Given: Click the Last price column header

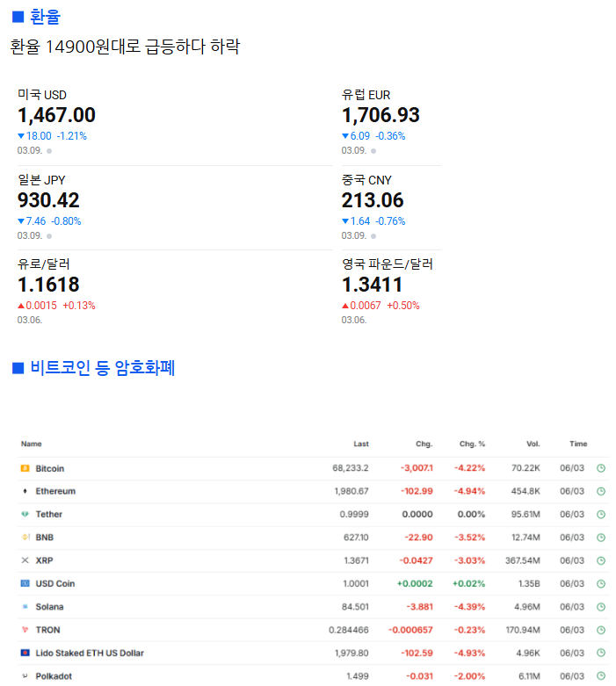Looking at the screenshot, I should (360, 444).
